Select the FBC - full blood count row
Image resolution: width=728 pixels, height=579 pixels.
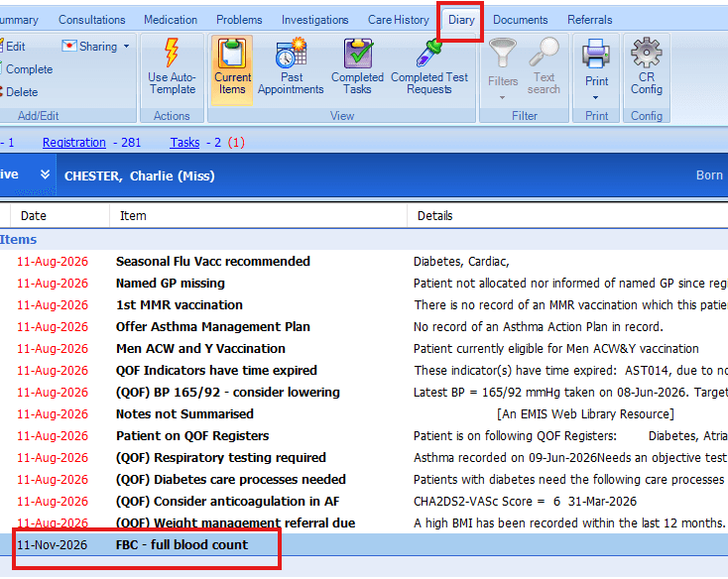(364, 544)
